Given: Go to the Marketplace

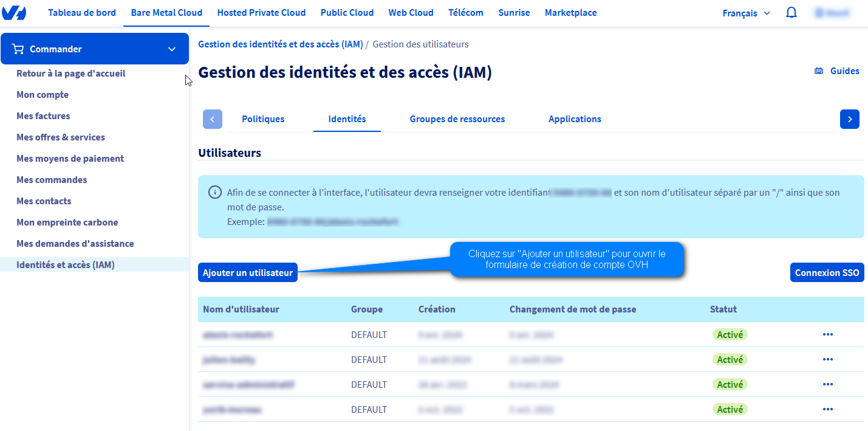Looking at the screenshot, I should click(571, 13).
